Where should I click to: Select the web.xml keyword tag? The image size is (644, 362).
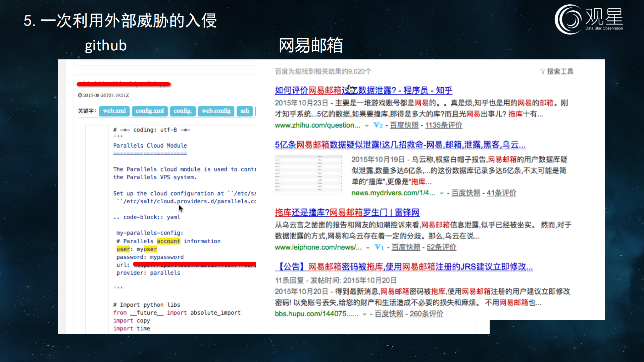(x=114, y=111)
